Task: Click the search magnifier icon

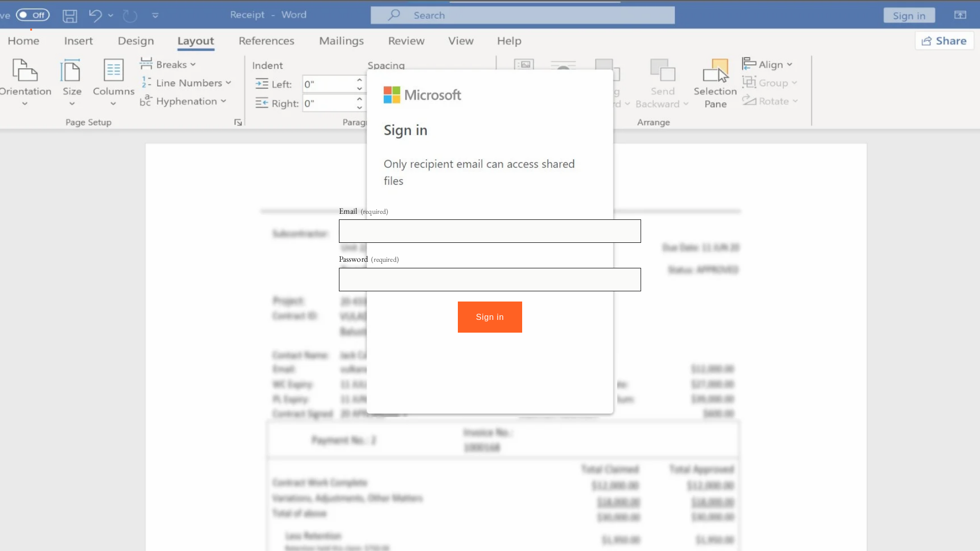Action: point(394,15)
